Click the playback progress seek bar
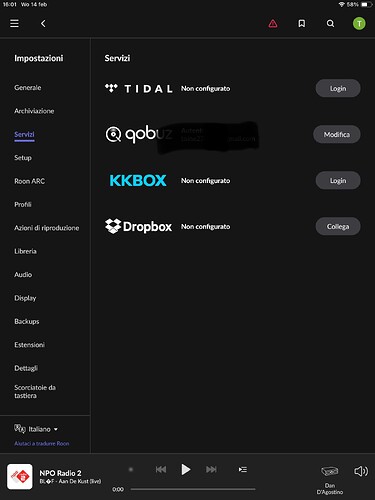 pos(193,489)
